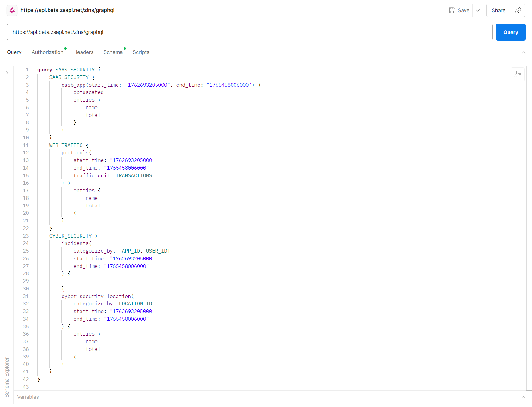Image resolution: width=532 pixels, height=407 pixels.
Task: Click 'TRANSACTIONS' value on line 15
Action: coord(134,175)
